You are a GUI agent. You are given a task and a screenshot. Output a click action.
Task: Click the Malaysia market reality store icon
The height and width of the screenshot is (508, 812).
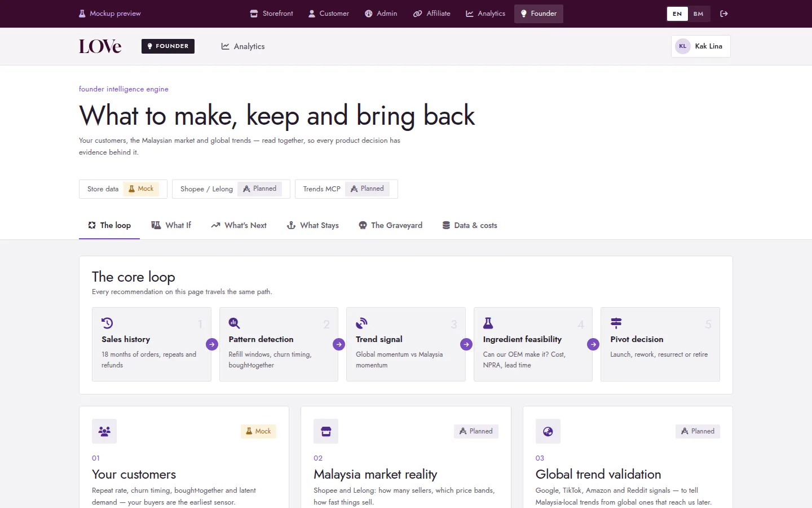[x=326, y=431]
